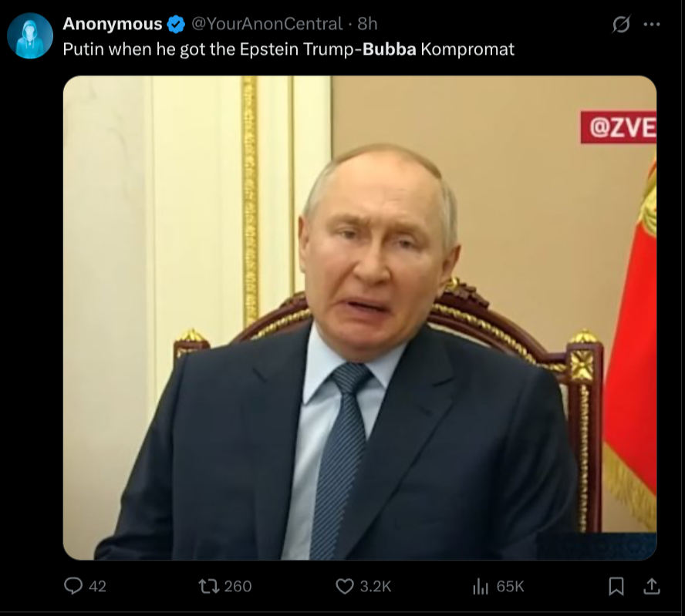685x616 pixels.
Task: Click the blue verified badge
Action: (176, 24)
